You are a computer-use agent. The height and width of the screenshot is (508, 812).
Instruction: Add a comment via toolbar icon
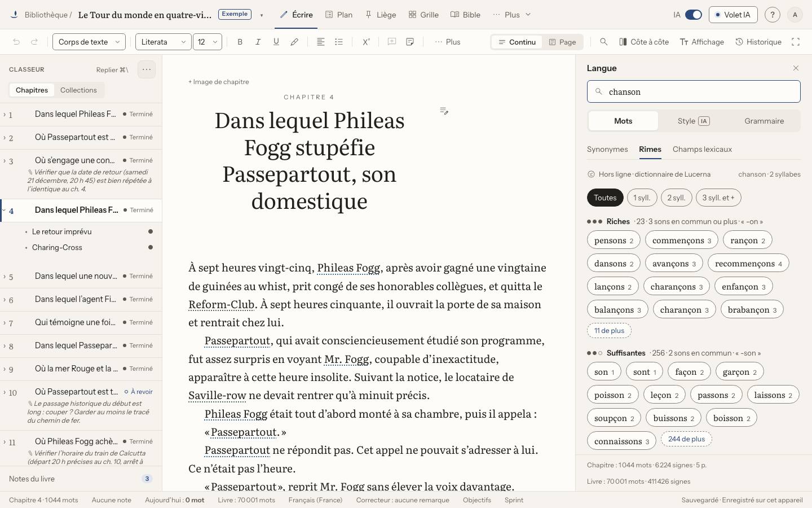tap(392, 42)
